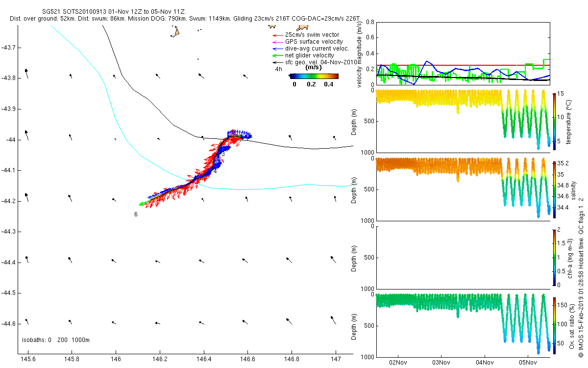Select the 'GPS surface velocity' legend label

coord(314,42)
